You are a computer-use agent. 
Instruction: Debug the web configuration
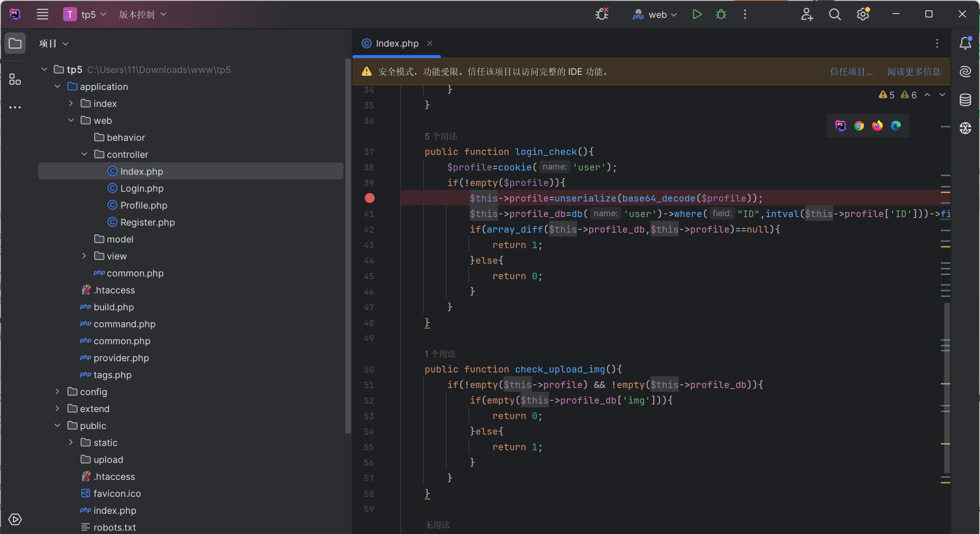coord(721,14)
